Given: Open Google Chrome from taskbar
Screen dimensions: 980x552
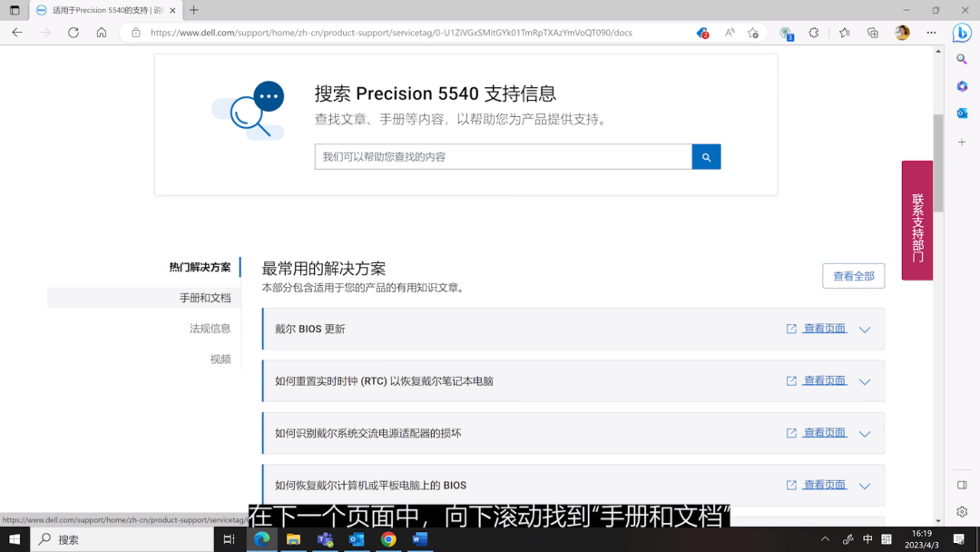Looking at the screenshot, I should 388,539.
